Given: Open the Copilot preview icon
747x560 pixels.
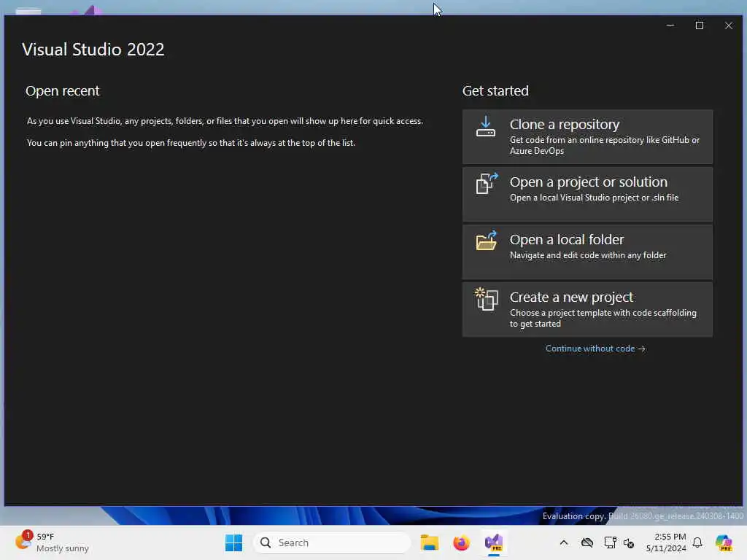Looking at the screenshot, I should click(724, 542).
